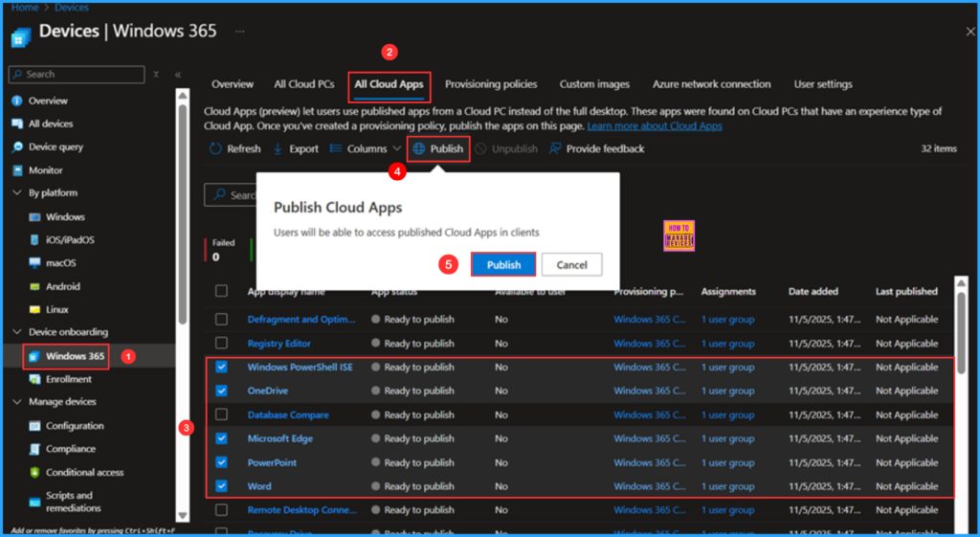Screen dimensions: 980x537
Task: Uncheck the Word row checkbox
Action: (x=221, y=486)
